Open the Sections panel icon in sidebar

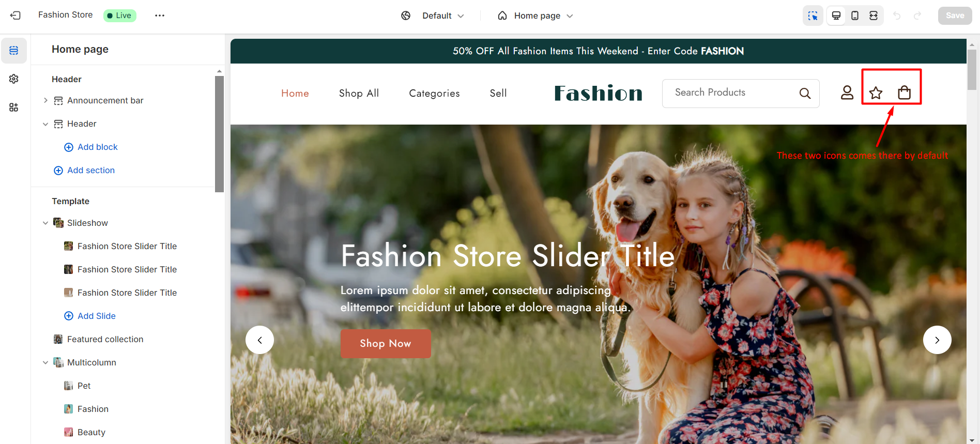click(x=14, y=50)
